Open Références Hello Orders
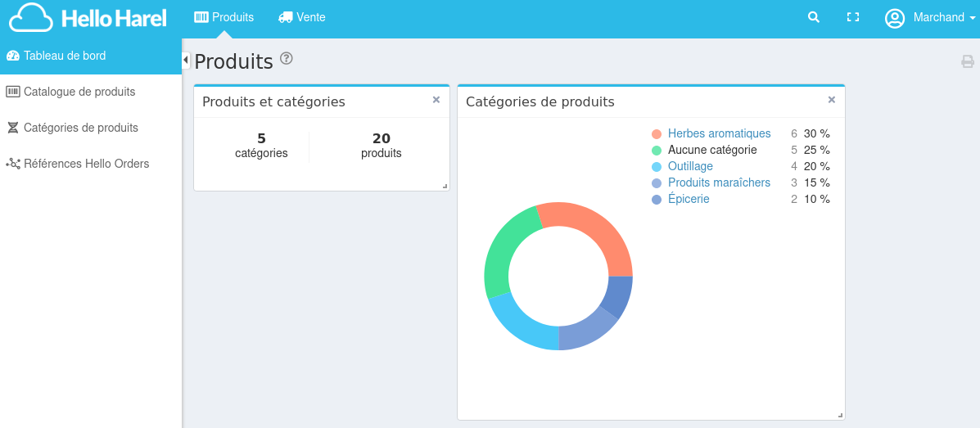The height and width of the screenshot is (428, 980). click(86, 164)
